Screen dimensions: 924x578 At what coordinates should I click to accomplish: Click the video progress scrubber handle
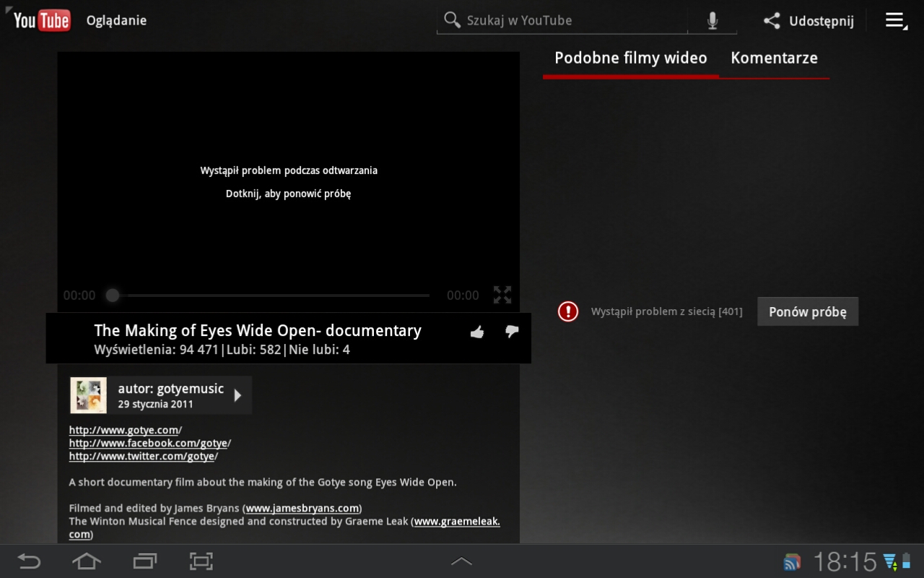(112, 295)
